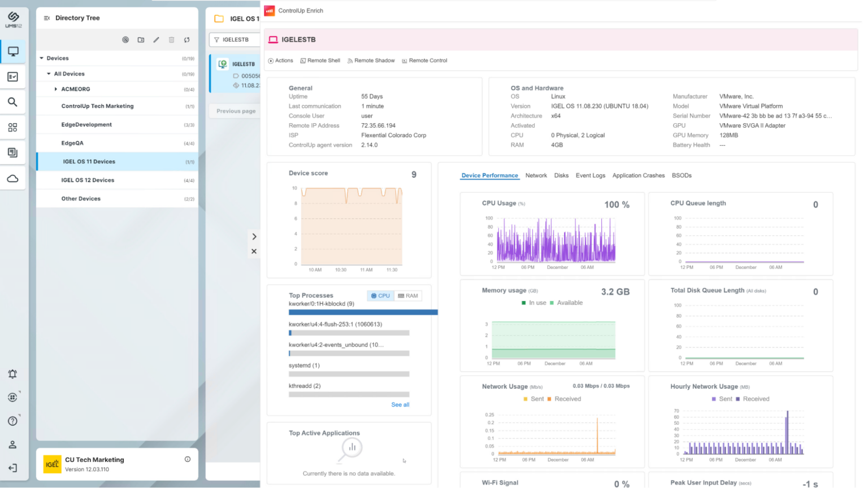Open the help question mark icon

pos(12,421)
